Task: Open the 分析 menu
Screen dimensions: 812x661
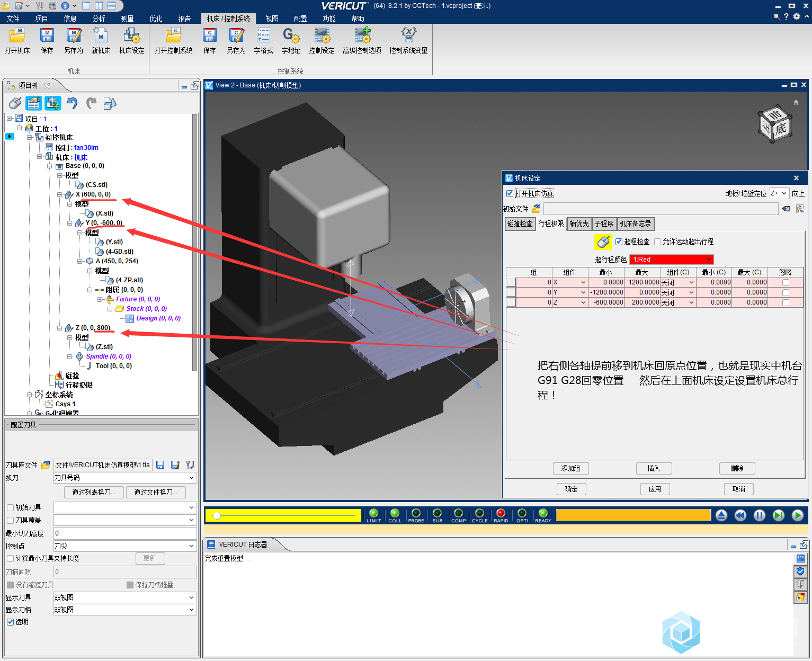Action: 99,19
